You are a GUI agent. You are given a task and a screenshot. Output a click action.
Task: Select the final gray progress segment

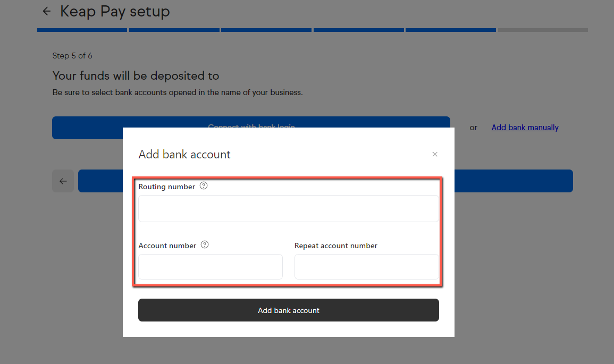pos(543,30)
